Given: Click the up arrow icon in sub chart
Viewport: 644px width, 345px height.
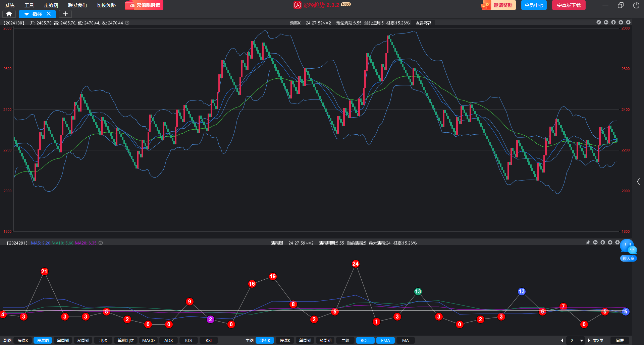Looking at the screenshot, I should pyautogui.click(x=603, y=243).
